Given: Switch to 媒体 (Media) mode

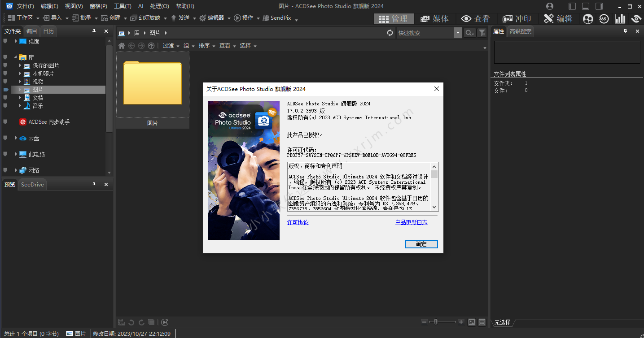Looking at the screenshot, I should (434, 18).
